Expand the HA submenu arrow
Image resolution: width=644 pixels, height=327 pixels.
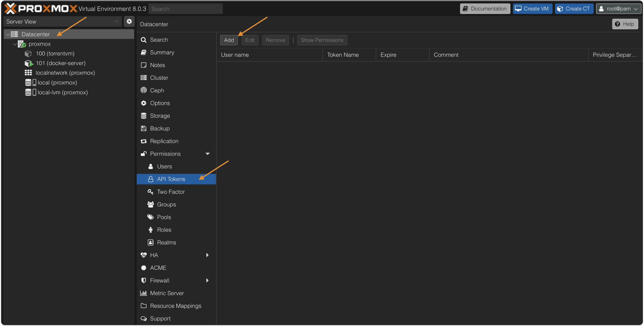tap(207, 255)
